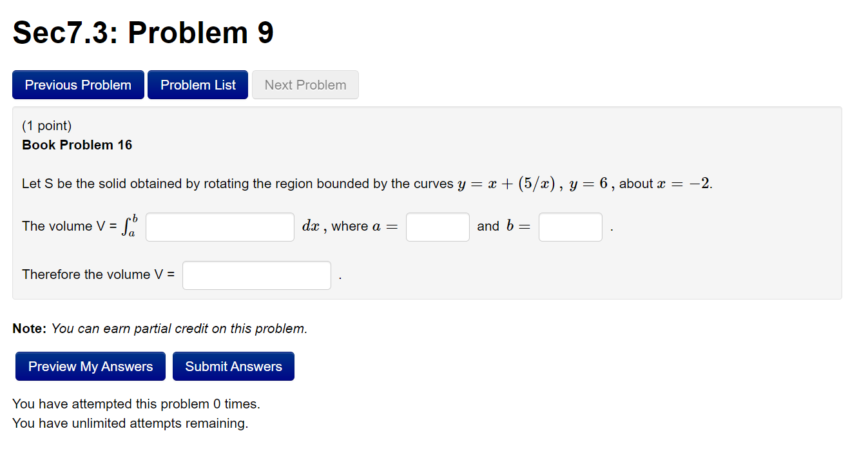This screenshot has height=449, width=868.
Task: Select the input field for upper bound b
Action: (570, 226)
